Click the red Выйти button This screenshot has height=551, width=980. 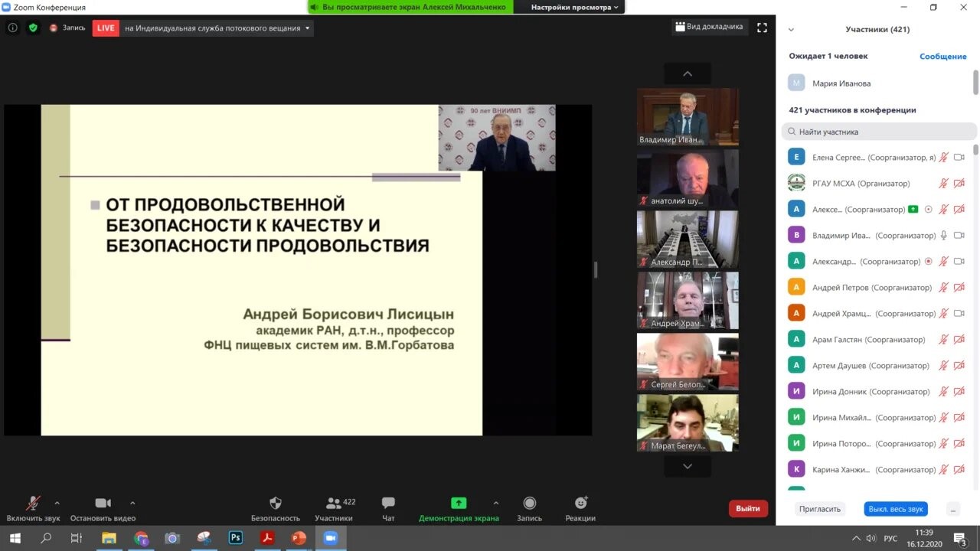(x=748, y=508)
